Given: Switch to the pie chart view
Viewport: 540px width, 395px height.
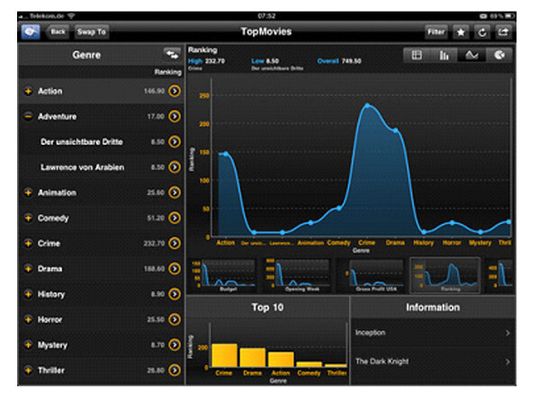Looking at the screenshot, I should [499, 55].
